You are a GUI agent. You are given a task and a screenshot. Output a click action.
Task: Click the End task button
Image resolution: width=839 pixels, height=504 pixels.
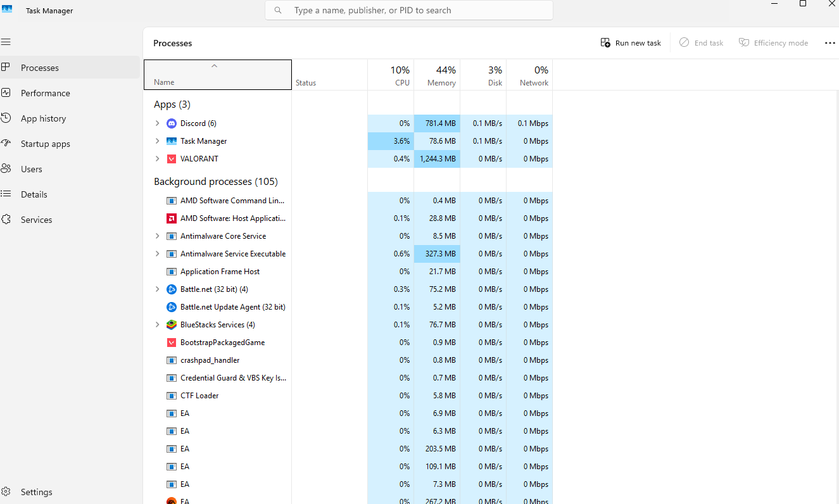(x=701, y=43)
